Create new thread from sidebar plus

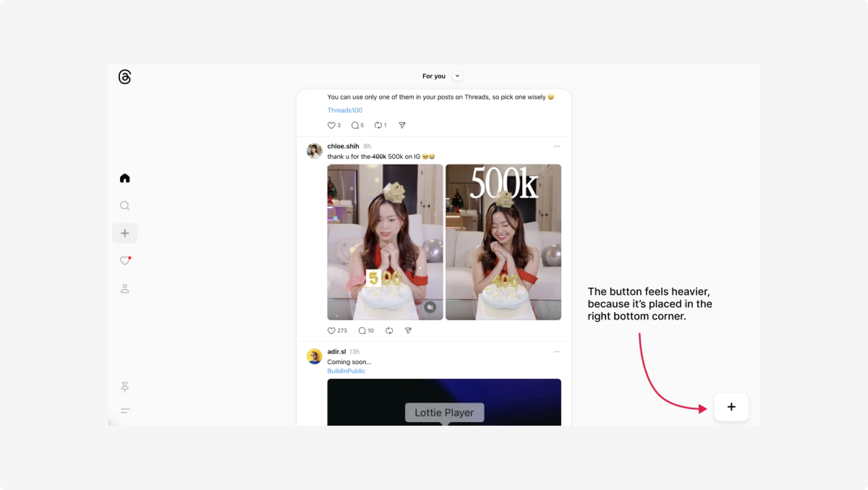point(125,233)
